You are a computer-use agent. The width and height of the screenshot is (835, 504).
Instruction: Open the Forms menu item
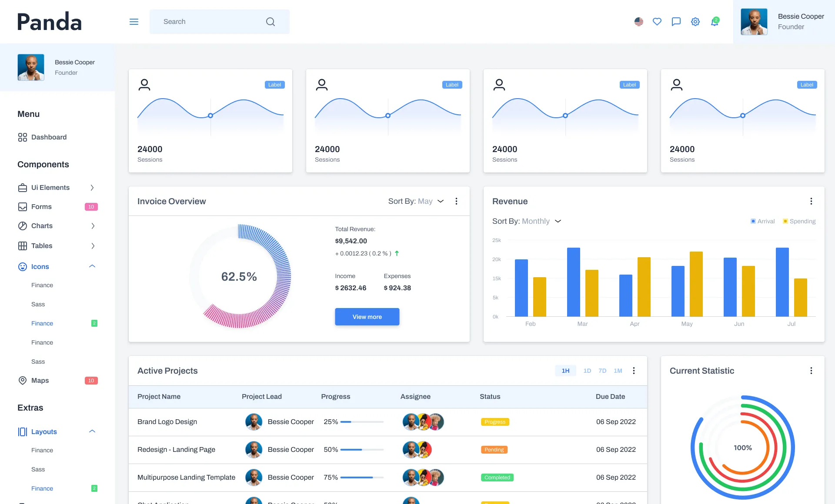(x=42, y=206)
